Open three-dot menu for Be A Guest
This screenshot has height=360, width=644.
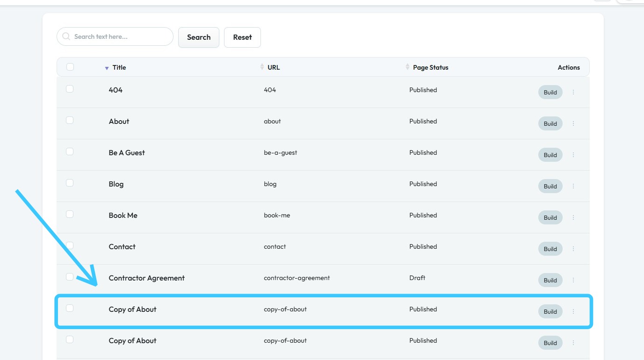573,155
